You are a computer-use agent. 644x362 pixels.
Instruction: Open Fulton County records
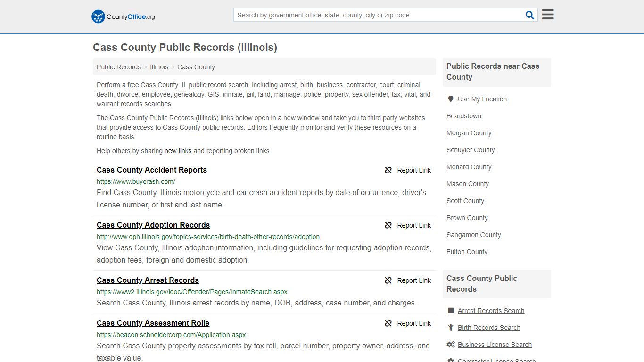click(467, 252)
